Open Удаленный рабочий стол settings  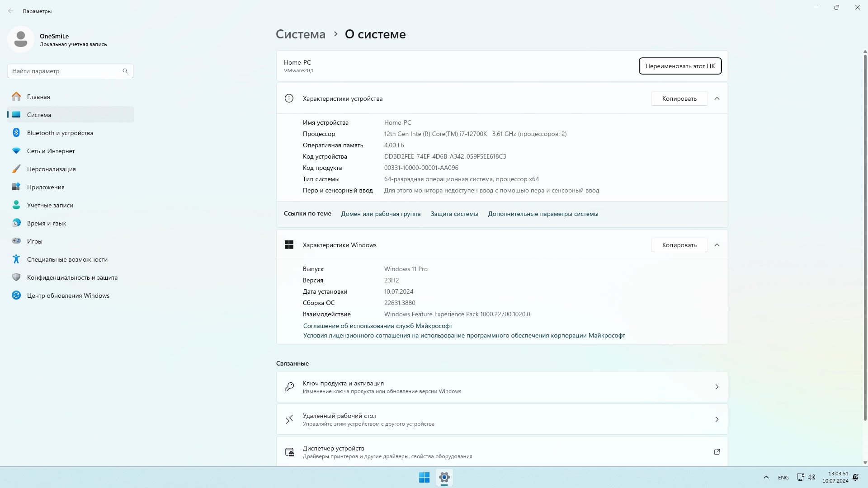coord(502,419)
